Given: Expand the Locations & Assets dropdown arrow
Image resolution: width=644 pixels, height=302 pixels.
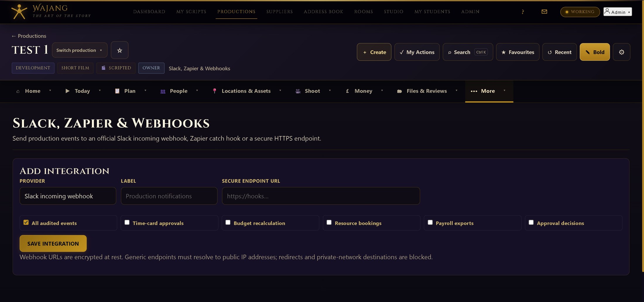Looking at the screenshot, I should 280,91.
